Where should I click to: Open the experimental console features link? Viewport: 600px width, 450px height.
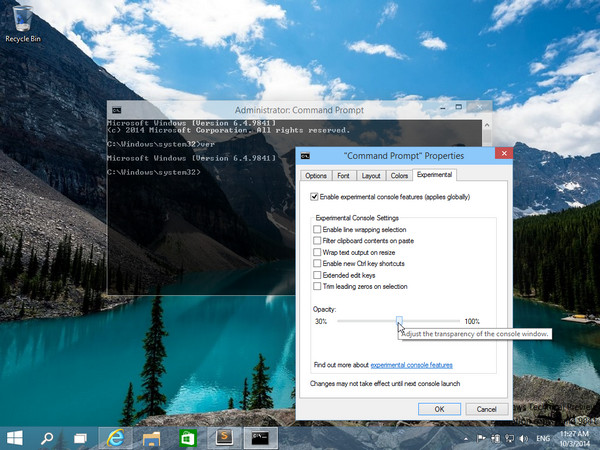[x=411, y=365]
